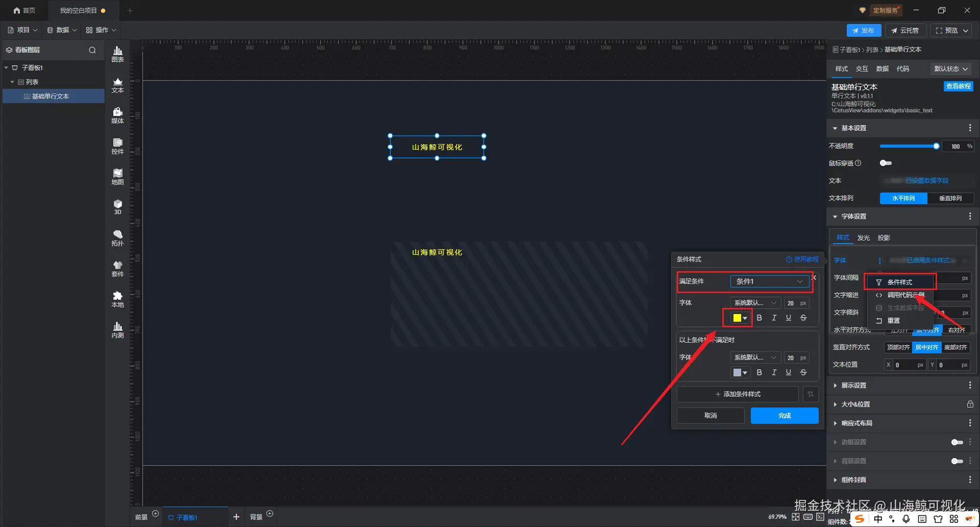Open the 文本 text widget panel
Image resolution: width=980 pixels, height=527 pixels.
[x=117, y=85]
